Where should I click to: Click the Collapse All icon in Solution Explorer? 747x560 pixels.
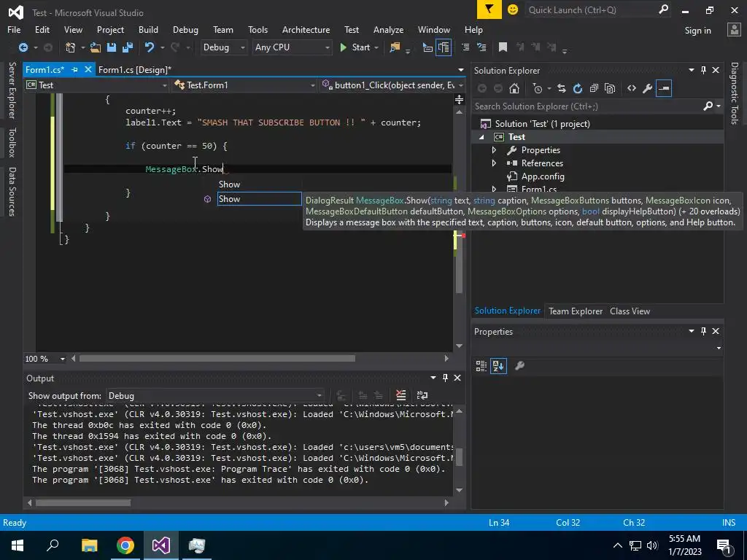(x=594, y=88)
